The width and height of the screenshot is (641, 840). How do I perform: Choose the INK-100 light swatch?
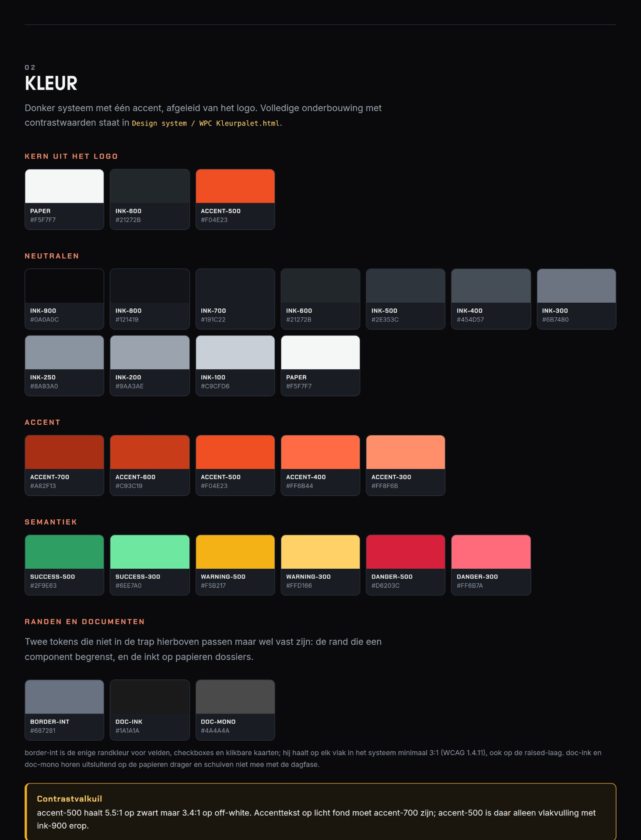pos(235,366)
